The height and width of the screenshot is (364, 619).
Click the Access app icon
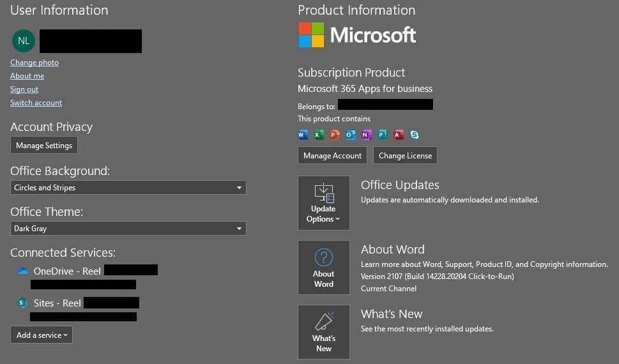pyautogui.click(x=399, y=135)
